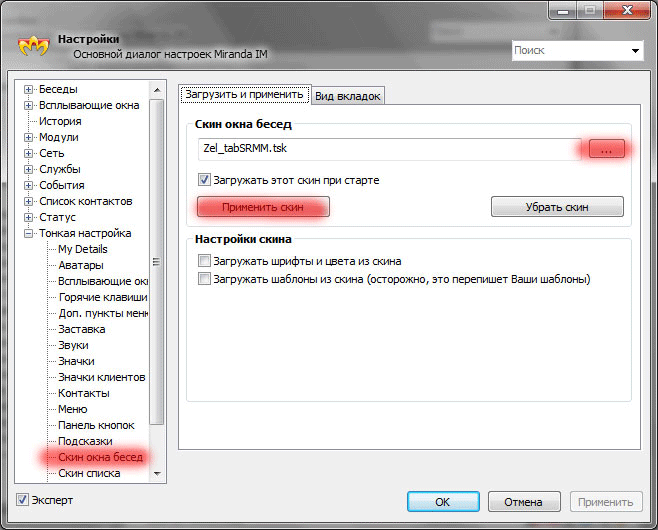
Task: Select 'История' in the settings tree
Action: click(x=60, y=121)
